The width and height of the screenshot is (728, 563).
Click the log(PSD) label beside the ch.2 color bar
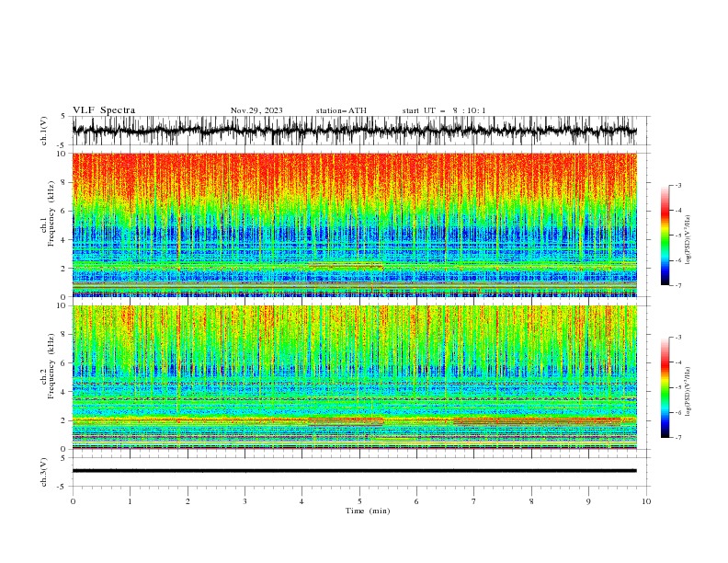tap(688, 390)
